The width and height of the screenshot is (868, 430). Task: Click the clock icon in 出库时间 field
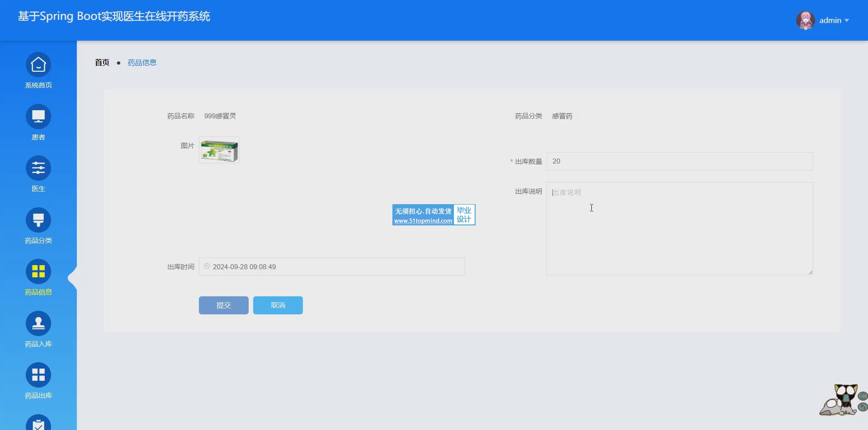pyautogui.click(x=207, y=266)
